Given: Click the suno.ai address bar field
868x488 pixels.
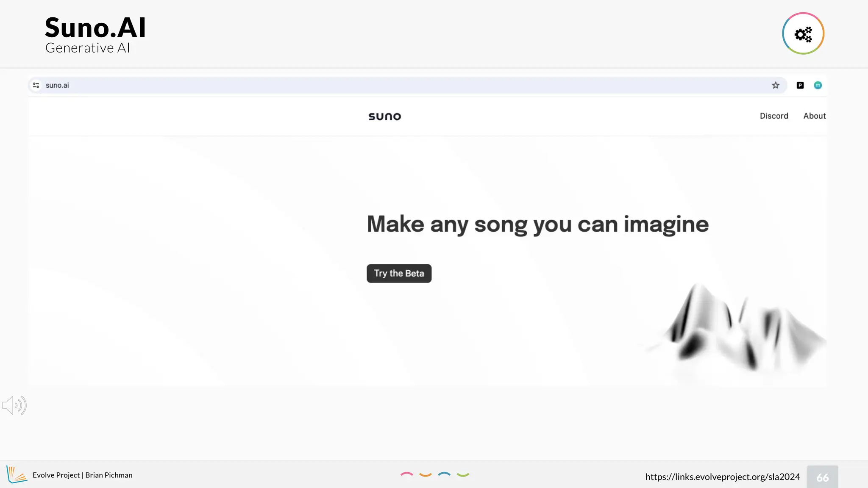Looking at the screenshot, I should (x=407, y=85).
